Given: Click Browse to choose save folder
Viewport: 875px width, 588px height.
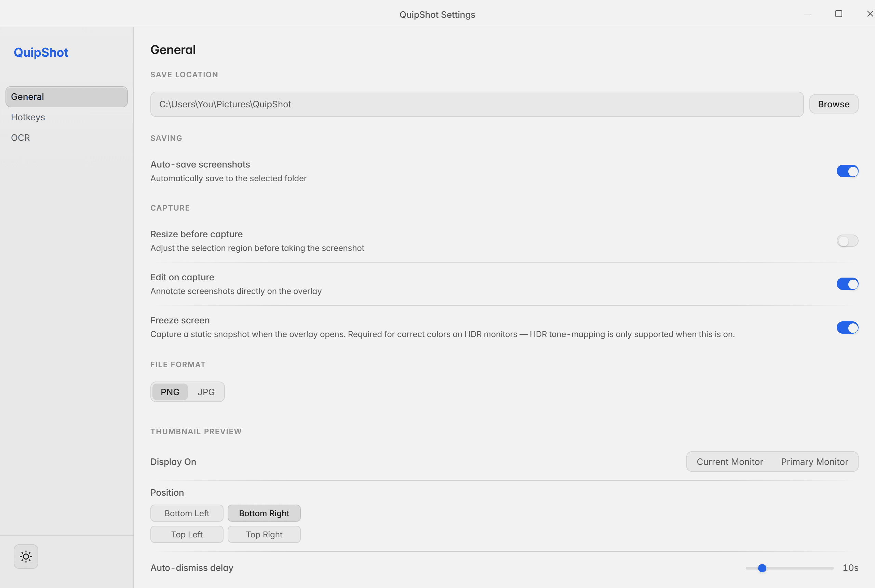Looking at the screenshot, I should pyautogui.click(x=833, y=104).
